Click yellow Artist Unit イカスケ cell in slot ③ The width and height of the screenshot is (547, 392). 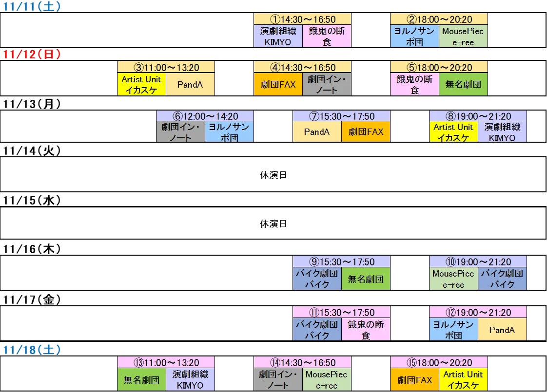point(141,85)
